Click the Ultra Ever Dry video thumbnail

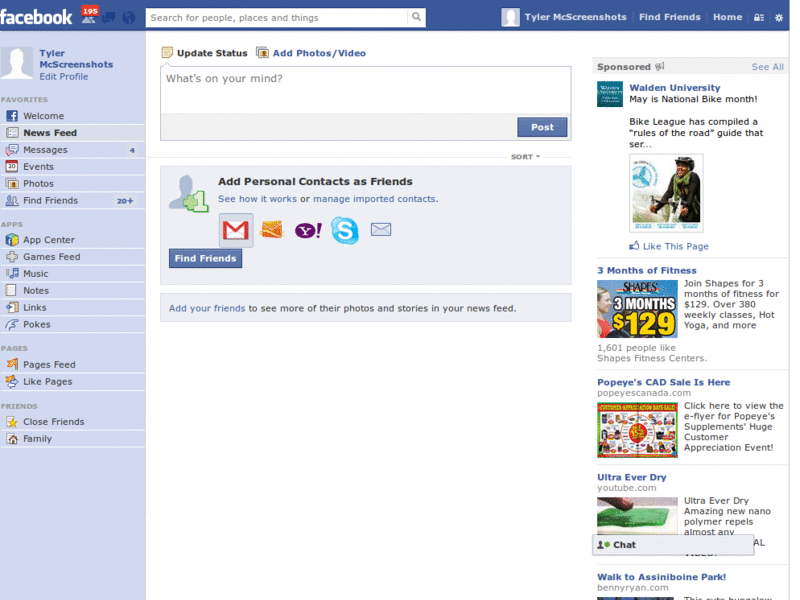637,516
